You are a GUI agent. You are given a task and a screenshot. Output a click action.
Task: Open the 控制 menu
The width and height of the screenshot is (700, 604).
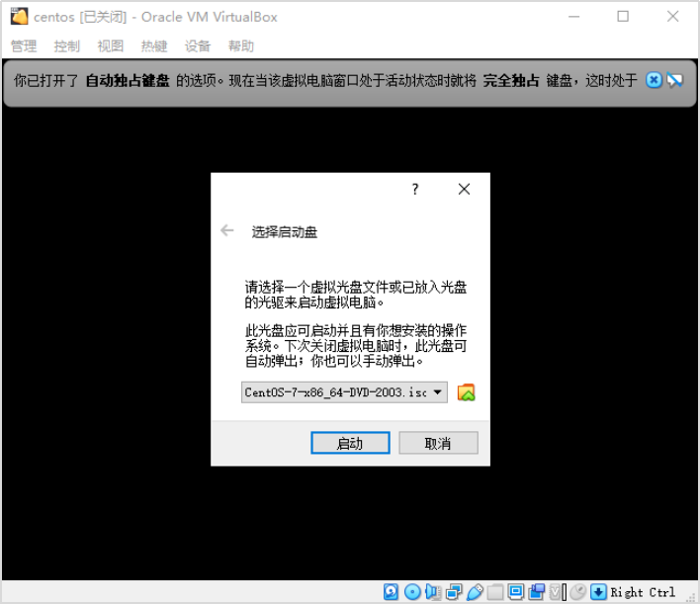coord(67,46)
